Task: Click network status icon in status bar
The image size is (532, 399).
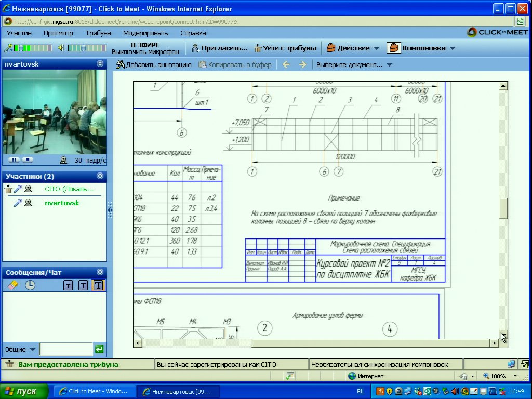Action: tap(511, 364)
